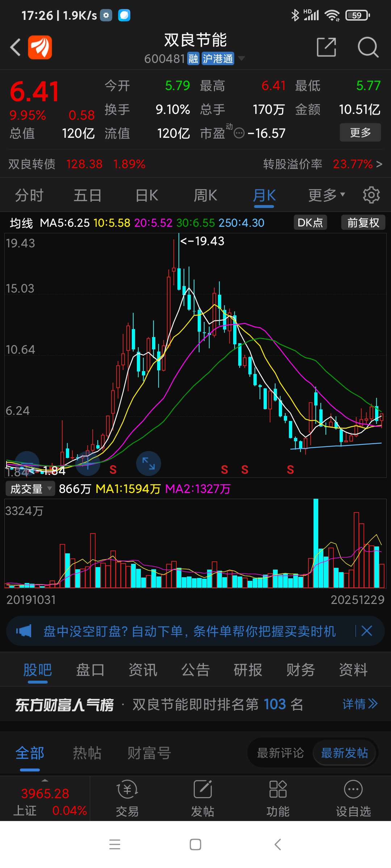Tap the 东方财富人气榜 title
This screenshot has height=868, width=391.
coord(64,704)
